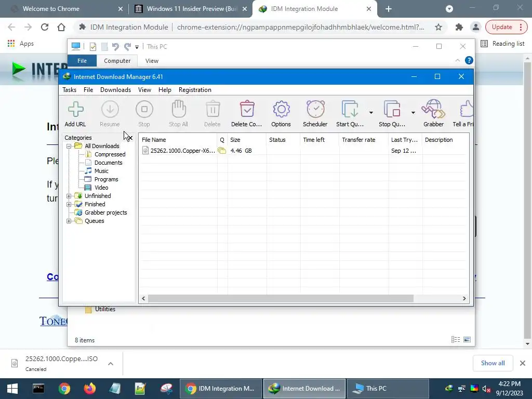
Task: Open download item options chevron
Action: tap(111, 364)
